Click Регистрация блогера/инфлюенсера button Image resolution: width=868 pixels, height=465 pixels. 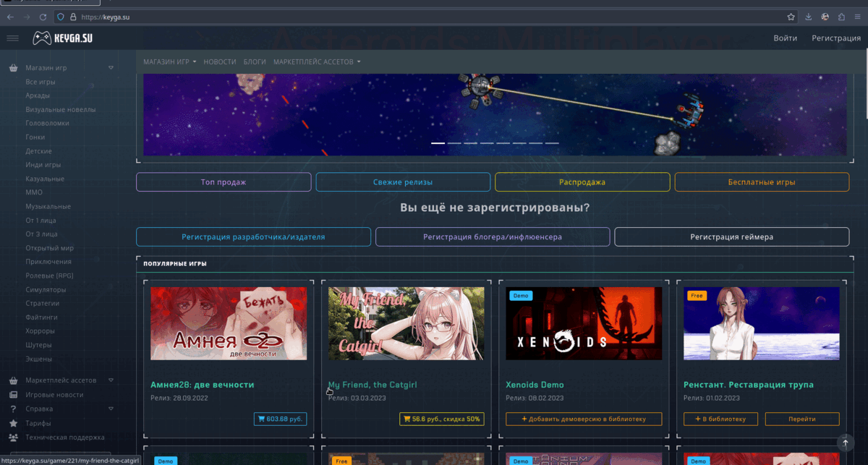click(493, 236)
